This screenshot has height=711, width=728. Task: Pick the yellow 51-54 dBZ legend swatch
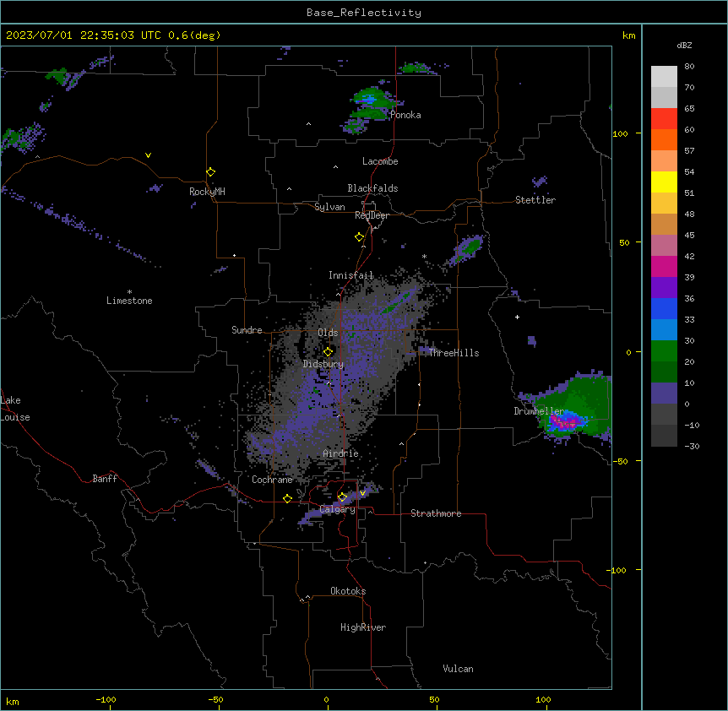pos(664,182)
